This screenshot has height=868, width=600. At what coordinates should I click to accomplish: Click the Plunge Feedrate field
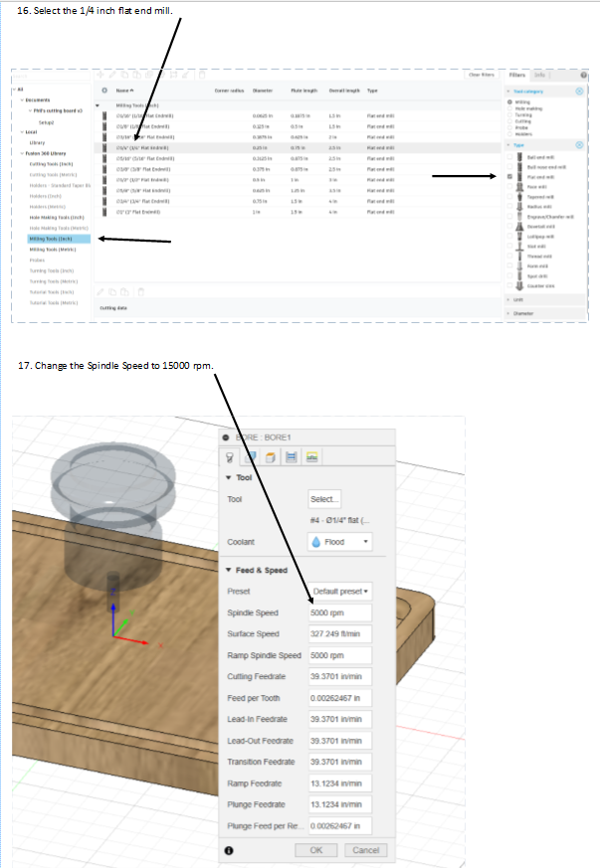pyautogui.click(x=339, y=804)
